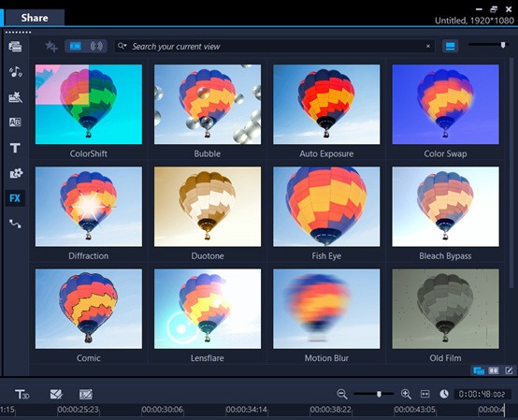
Task: Toggle the audio filters display button
Action: click(96, 46)
